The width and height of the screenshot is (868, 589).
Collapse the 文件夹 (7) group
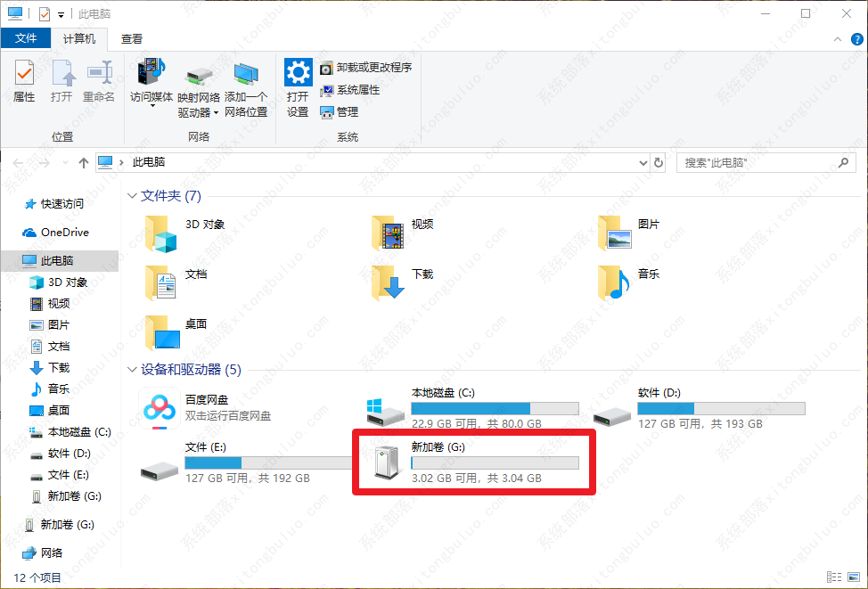tap(132, 195)
